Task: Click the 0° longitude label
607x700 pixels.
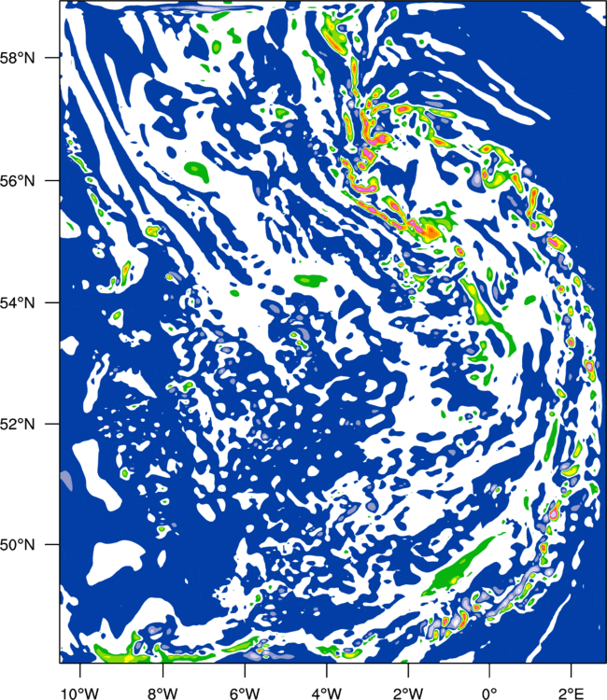Action: [x=489, y=693]
